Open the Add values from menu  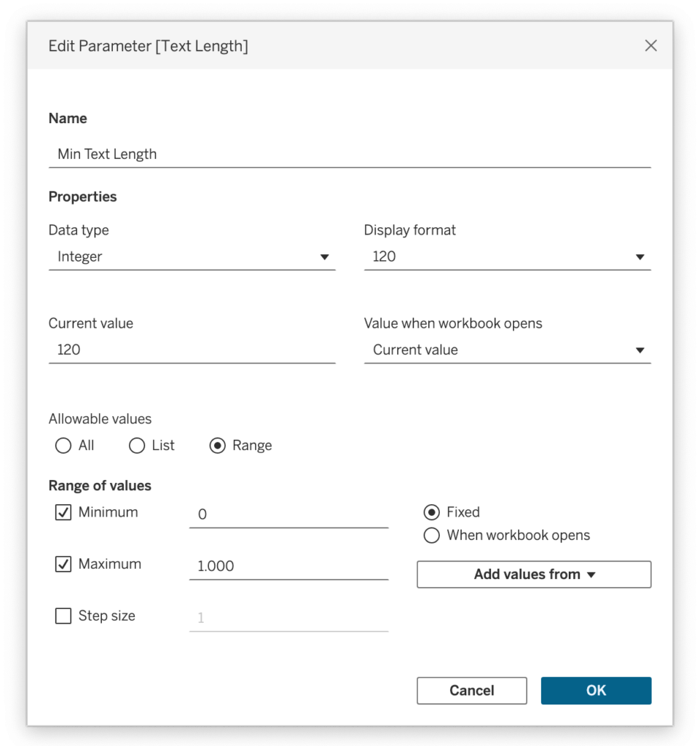tap(534, 575)
